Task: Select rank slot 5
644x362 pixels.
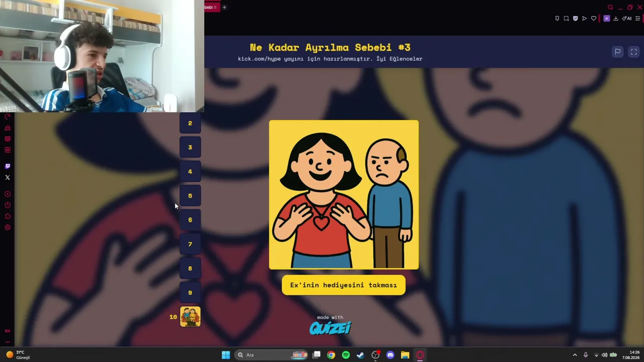Action: click(x=190, y=196)
